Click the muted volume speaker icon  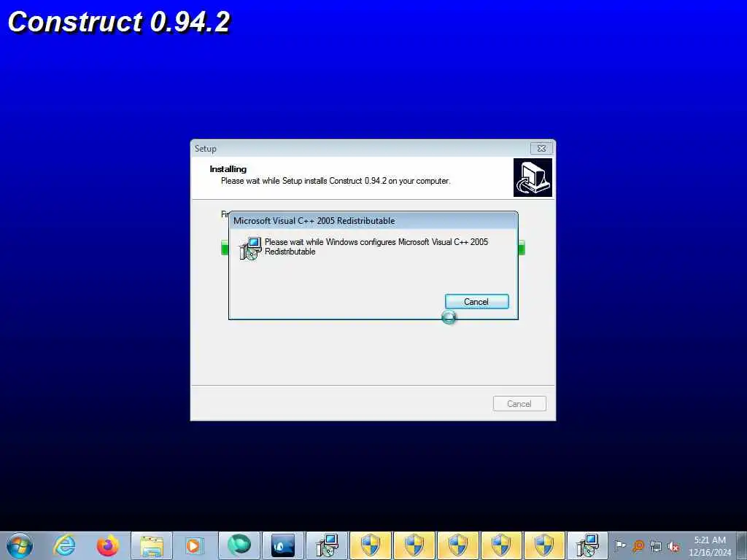point(673,546)
